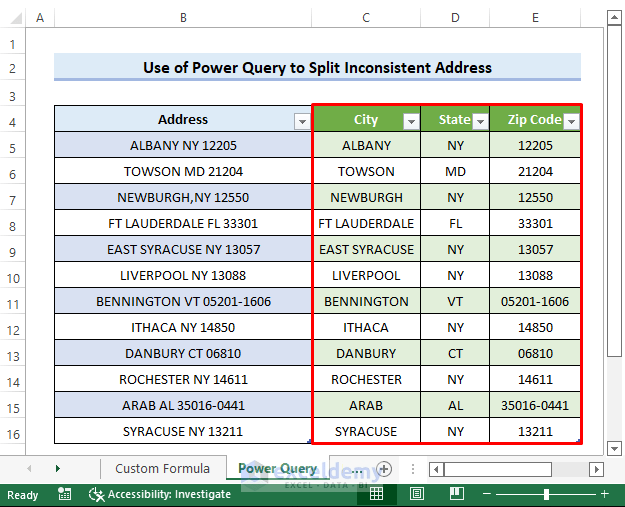Click State cell 'VT'
This screenshot has width=625, height=507.
455,301
